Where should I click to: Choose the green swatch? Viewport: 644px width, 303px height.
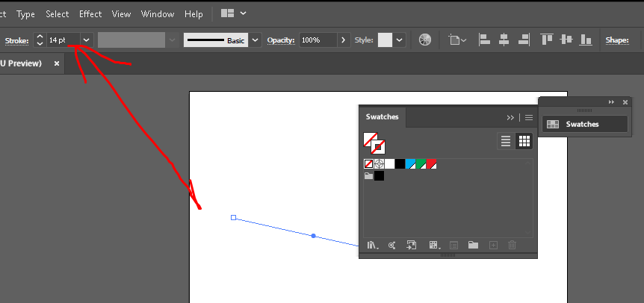pyautogui.click(x=421, y=164)
